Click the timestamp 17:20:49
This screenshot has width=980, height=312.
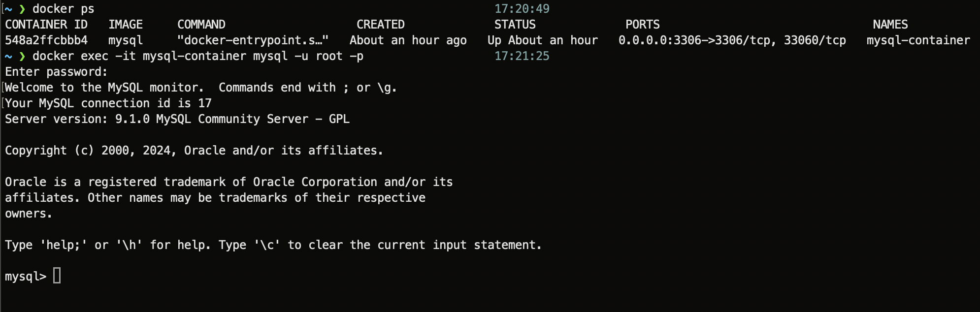click(x=522, y=9)
